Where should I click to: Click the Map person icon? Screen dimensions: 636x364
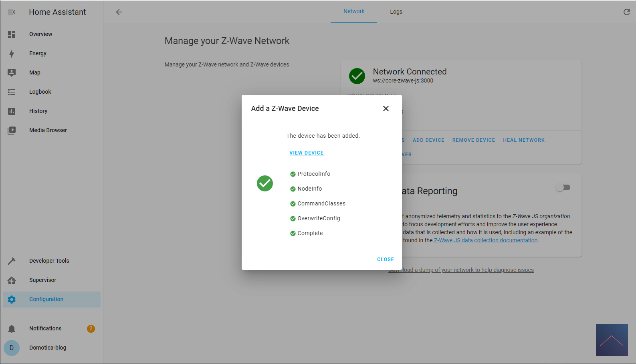coord(12,72)
